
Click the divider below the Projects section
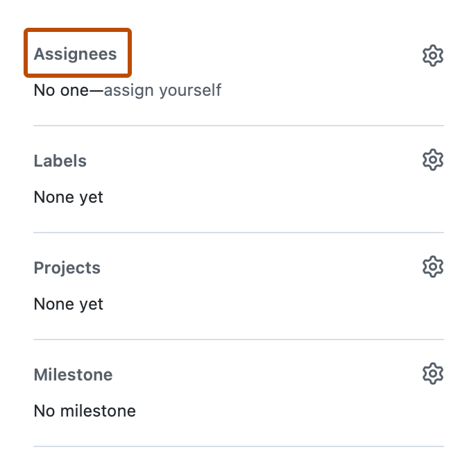[238, 340]
